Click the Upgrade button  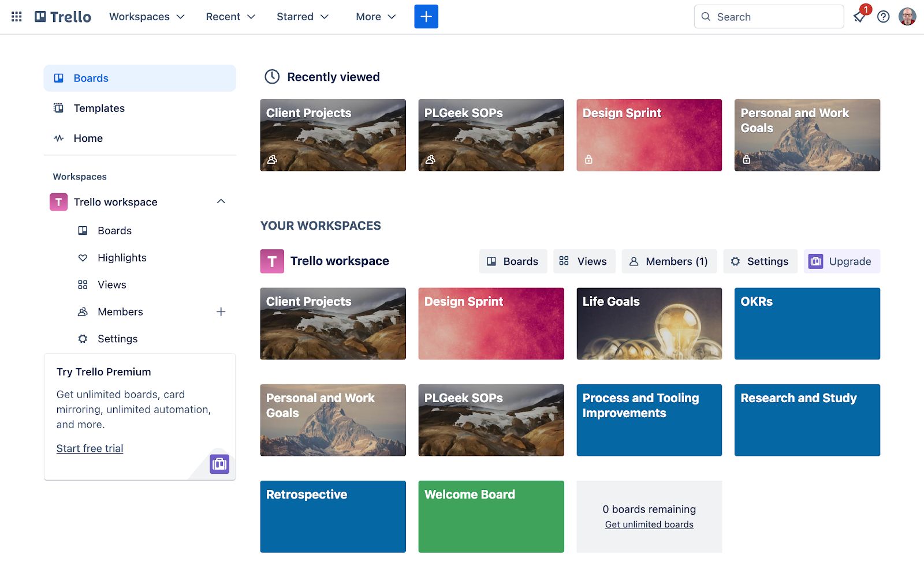[x=842, y=261]
